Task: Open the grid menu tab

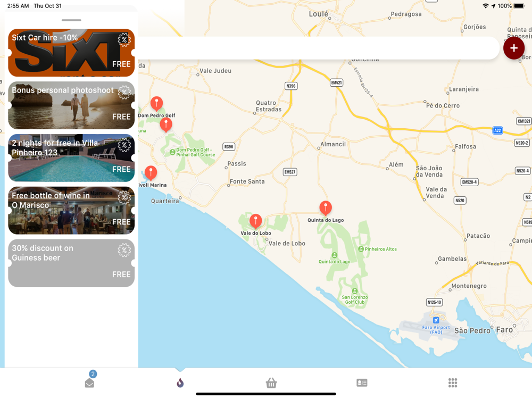Action: [453, 383]
